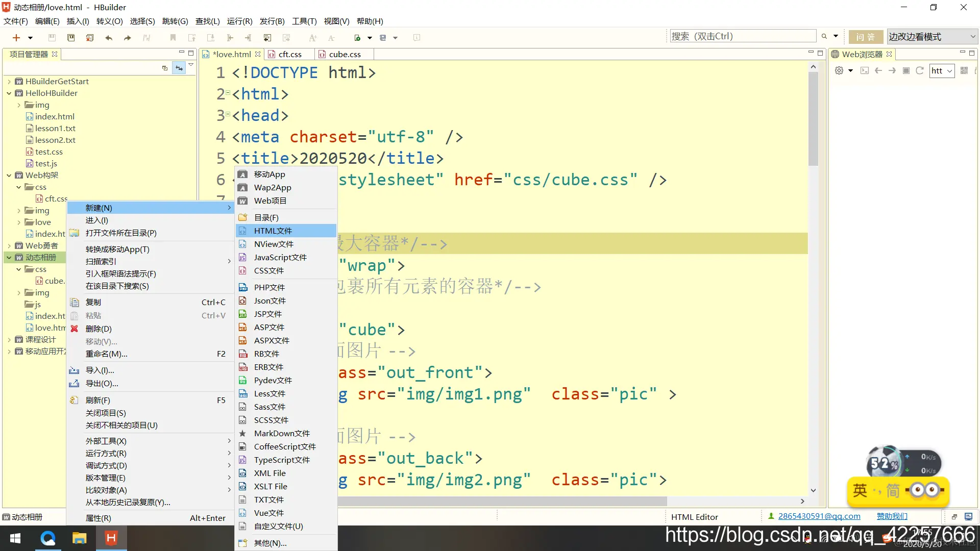980x551 pixels.
Task: Click the Web browser refresh icon
Action: [x=920, y=70]
